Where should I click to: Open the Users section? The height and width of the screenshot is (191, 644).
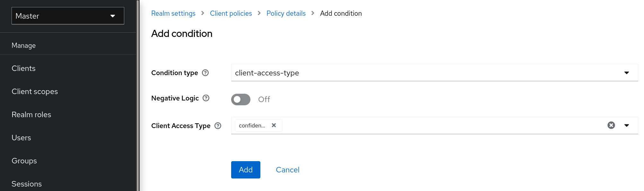point(21,137)
